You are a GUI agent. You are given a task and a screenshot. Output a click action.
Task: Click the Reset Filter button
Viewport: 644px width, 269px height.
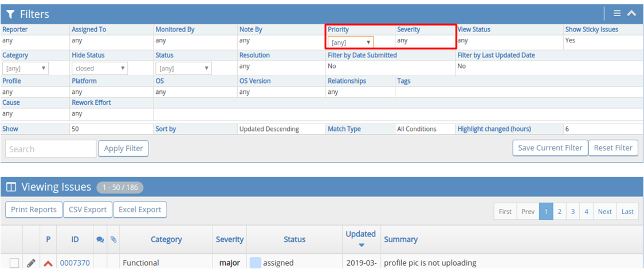coord(613,148)
